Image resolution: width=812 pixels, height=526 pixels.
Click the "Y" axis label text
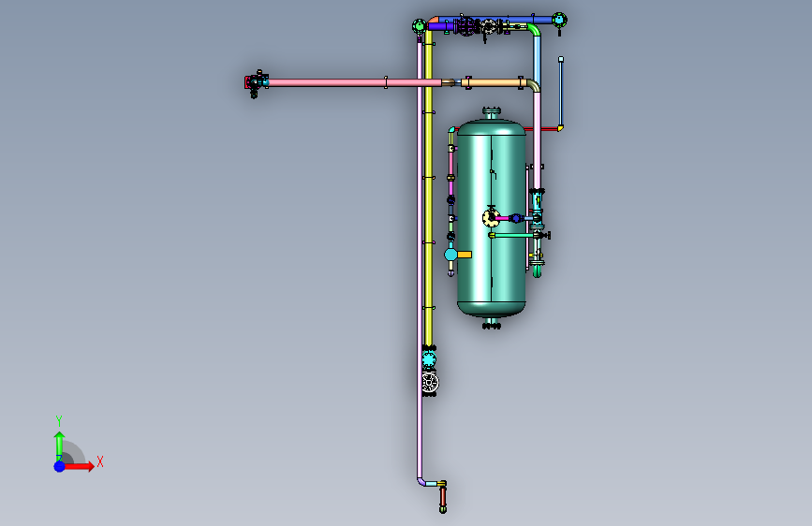[59, 421]
